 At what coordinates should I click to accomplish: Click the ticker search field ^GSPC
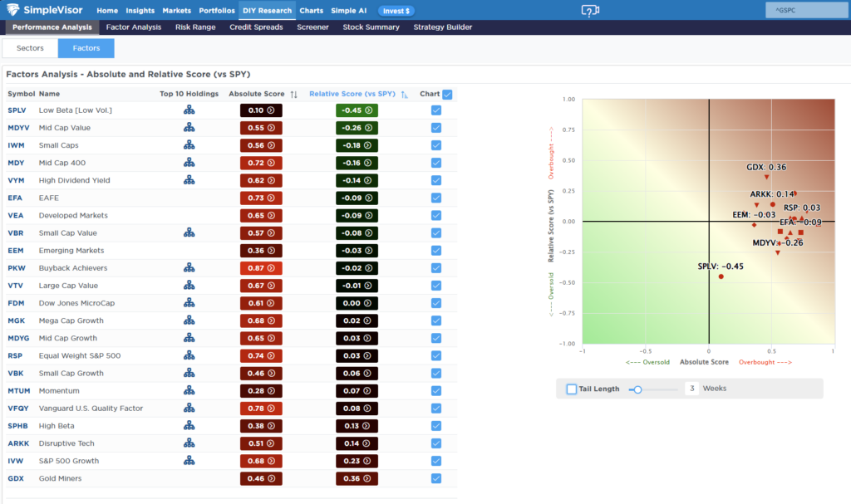click(807, 10)
